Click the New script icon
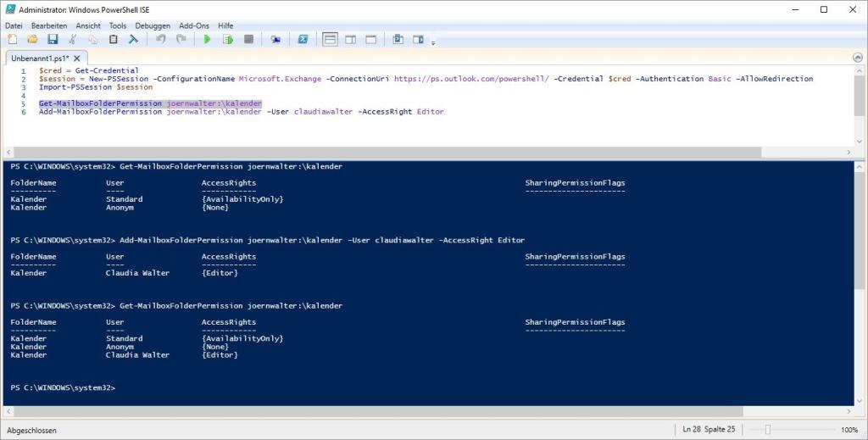This screenshot has width=868, height=440. pos(12,39)
